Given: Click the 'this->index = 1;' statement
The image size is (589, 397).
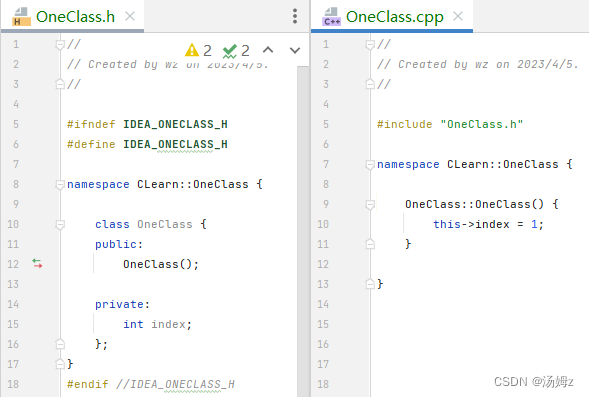Looking at the screenshot, I should [x=488, y=224].
